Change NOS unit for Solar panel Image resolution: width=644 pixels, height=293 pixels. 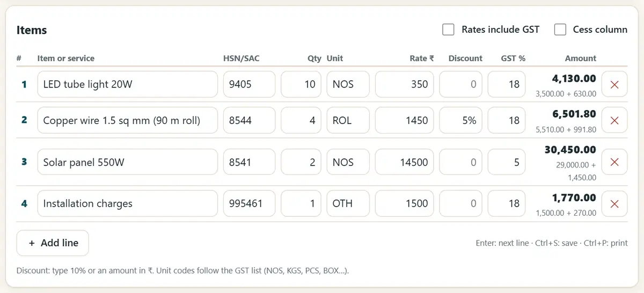click(x=348, y=162)
